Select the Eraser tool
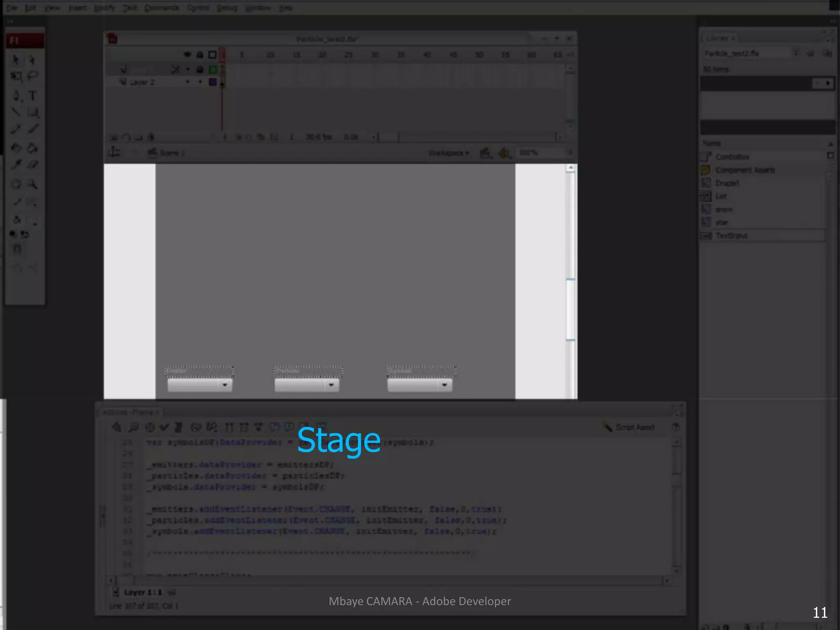Screen dimensions: 840x630 pos(32,165)
